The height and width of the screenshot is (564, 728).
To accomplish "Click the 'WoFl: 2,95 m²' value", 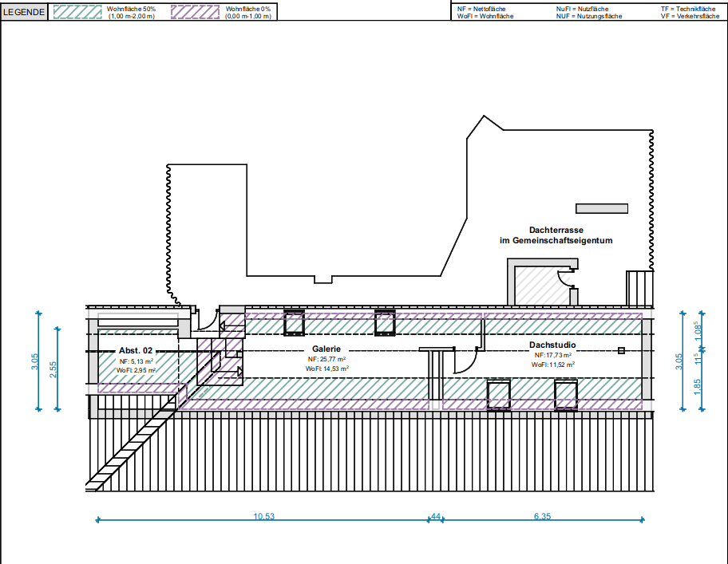I will pyautogui.click(x=136, y=370).
